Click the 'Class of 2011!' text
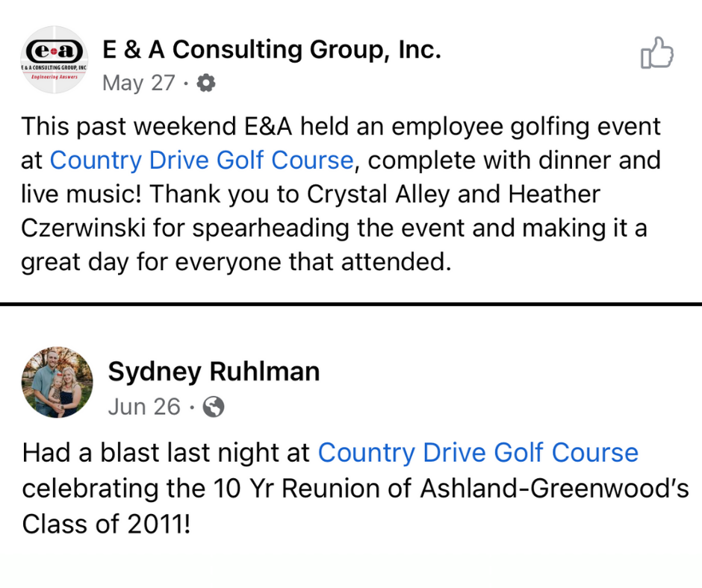This screenshot has height=588, width=702. point(107,524)
